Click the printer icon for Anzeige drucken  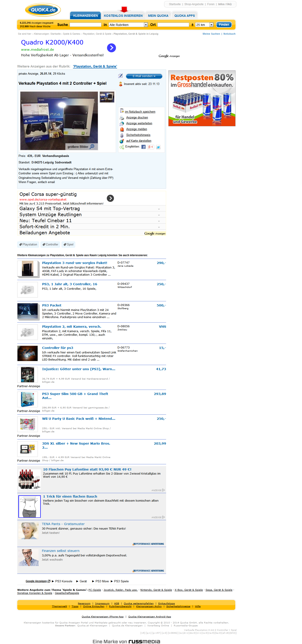click(x=122, y=118)
